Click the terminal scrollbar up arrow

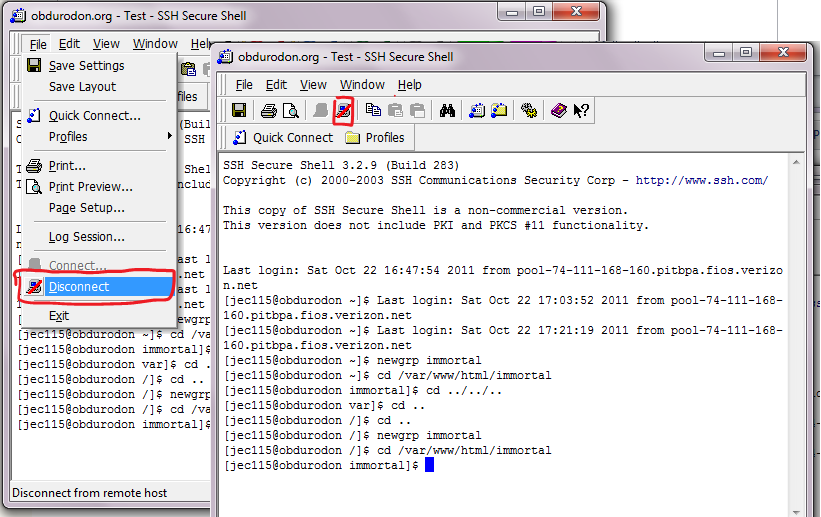pyautogui.click(x=796, y=162)
